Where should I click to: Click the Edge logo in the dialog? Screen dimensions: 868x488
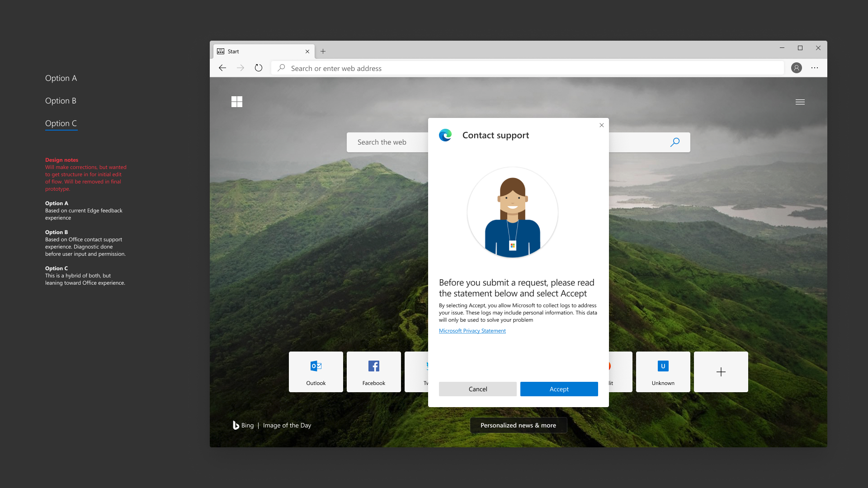click(445, 135)
